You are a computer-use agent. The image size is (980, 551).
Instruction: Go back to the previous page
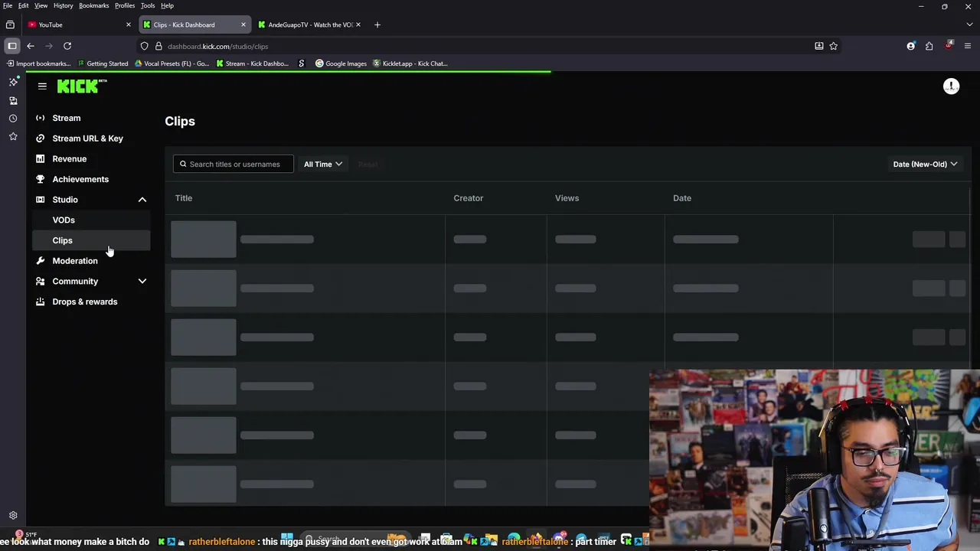click(x=31, y=46)
